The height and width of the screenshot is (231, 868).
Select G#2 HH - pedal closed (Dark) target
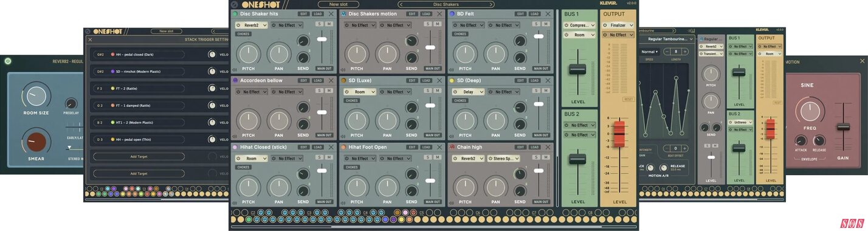[x=139, y=54]
